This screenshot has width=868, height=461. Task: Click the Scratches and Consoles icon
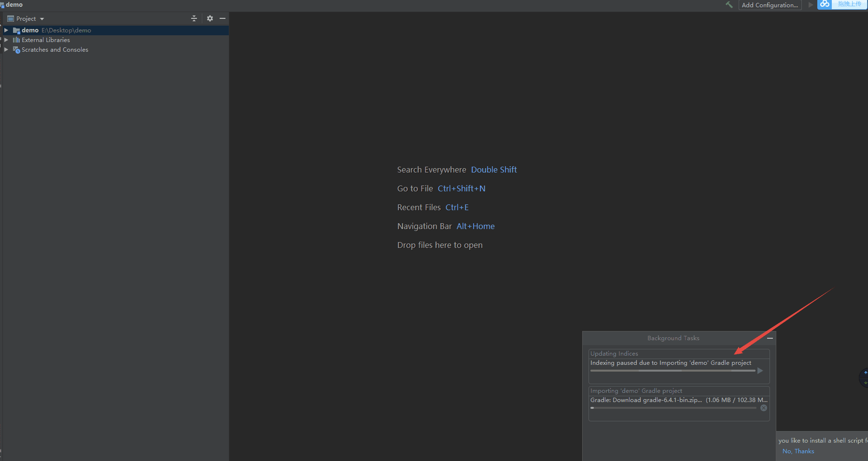pos(16,50)
